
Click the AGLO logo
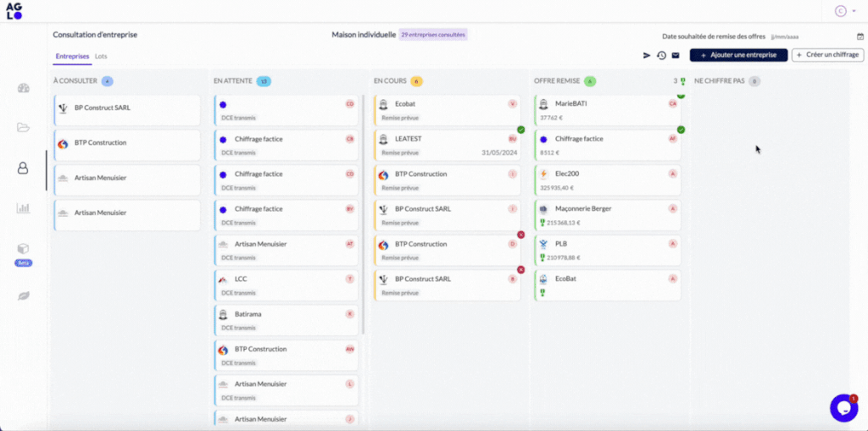(x=14, y=11)
